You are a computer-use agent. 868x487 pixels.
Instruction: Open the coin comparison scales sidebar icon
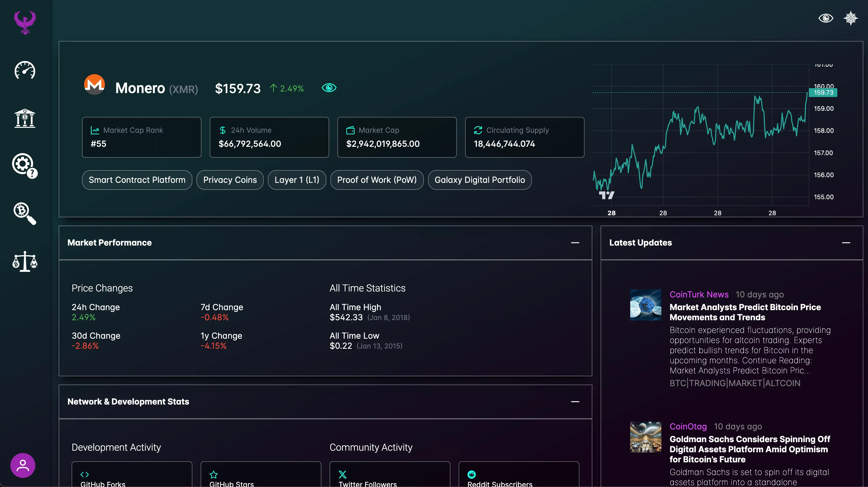coord(25,261)
